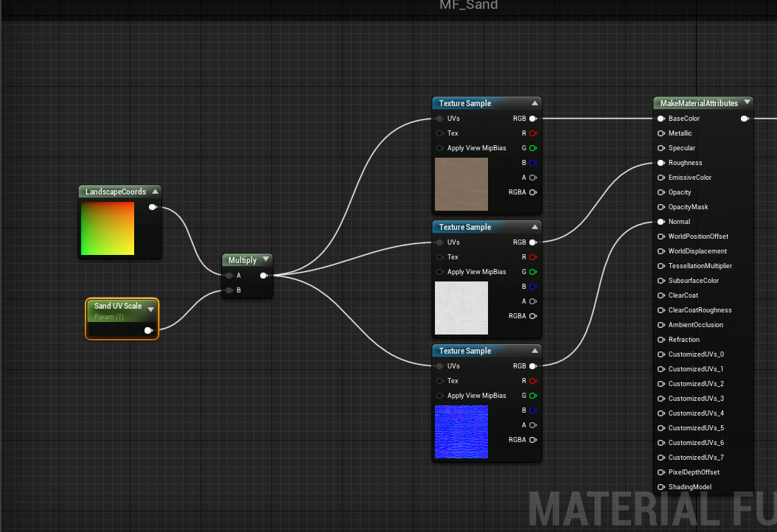Click the Metallic input pin
Screen dimensions: 777x532
[661, 133]
